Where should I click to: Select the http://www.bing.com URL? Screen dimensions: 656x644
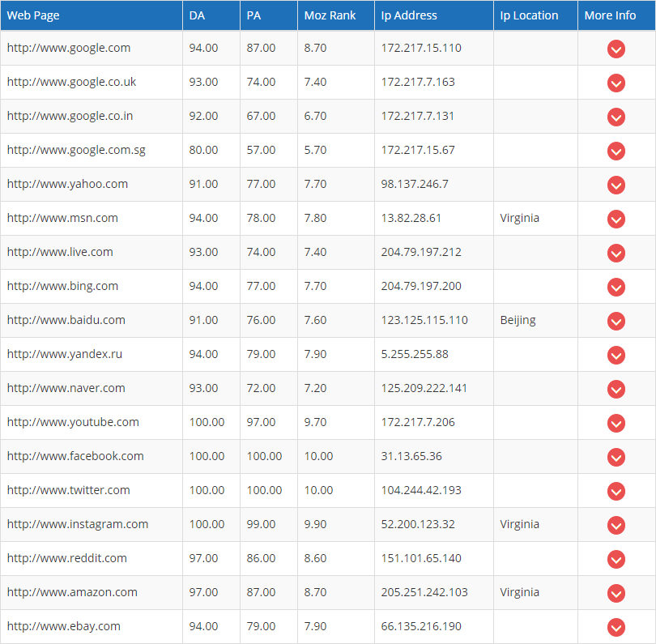[x=62, y=286]
